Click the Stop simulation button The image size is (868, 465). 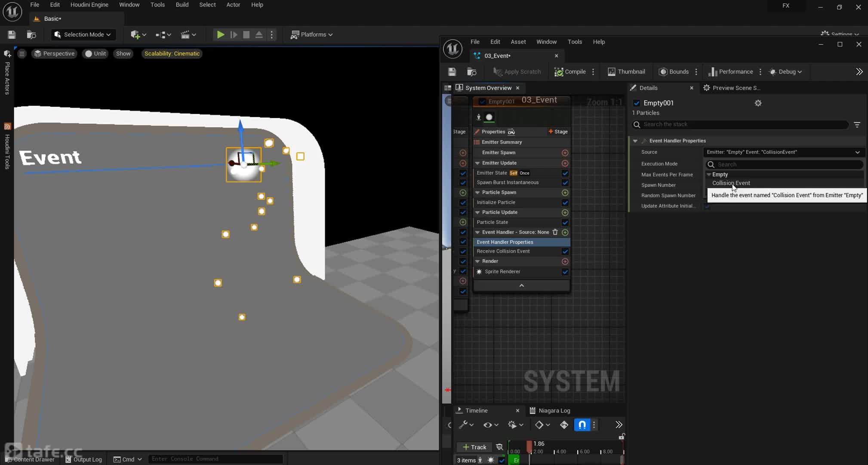(x=246, y=34)
